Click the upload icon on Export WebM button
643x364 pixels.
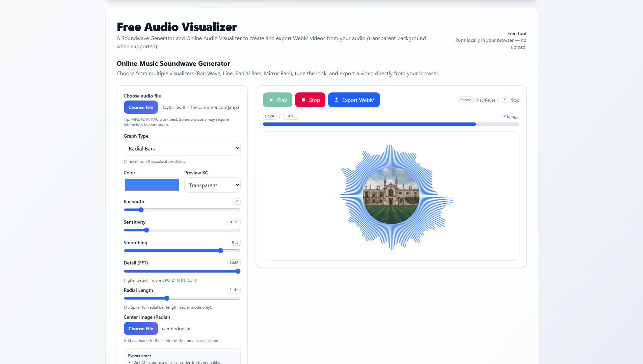pyautogui.click(x=337, y=100)
